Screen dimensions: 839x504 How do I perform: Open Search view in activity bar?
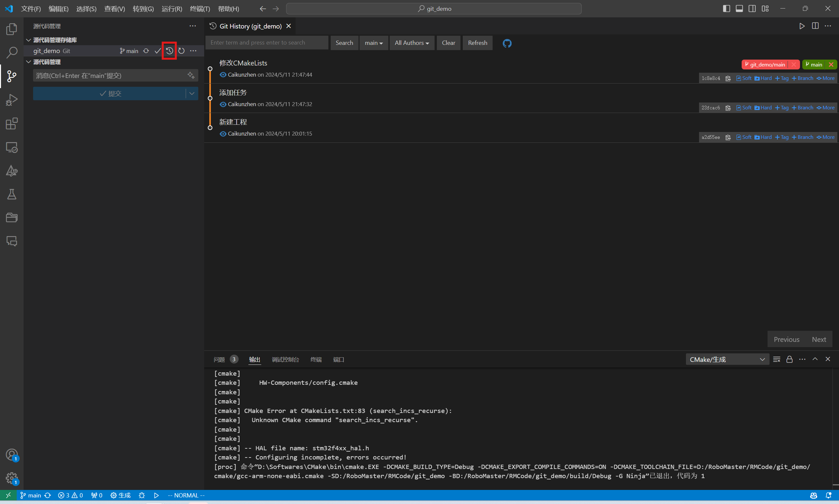[11, 53]
